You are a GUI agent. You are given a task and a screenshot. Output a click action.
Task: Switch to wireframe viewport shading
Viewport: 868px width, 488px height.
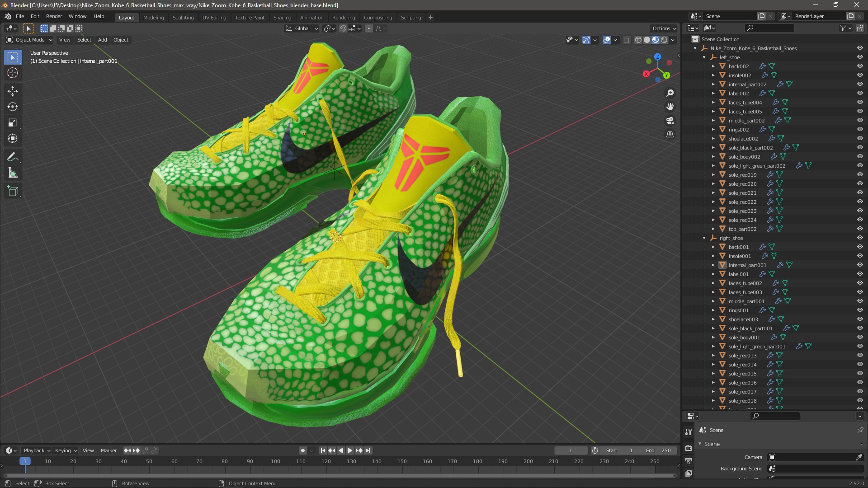[x=638, y=40]
